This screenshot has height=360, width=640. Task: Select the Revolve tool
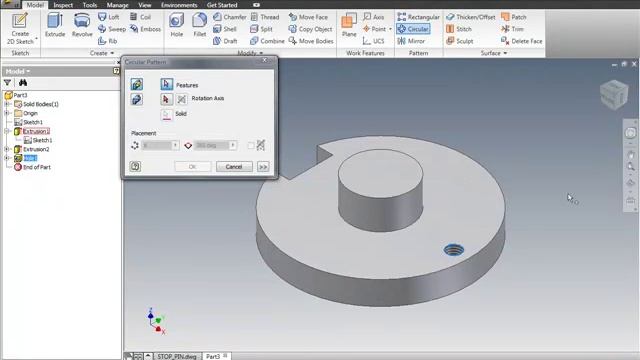click(82, 25)
